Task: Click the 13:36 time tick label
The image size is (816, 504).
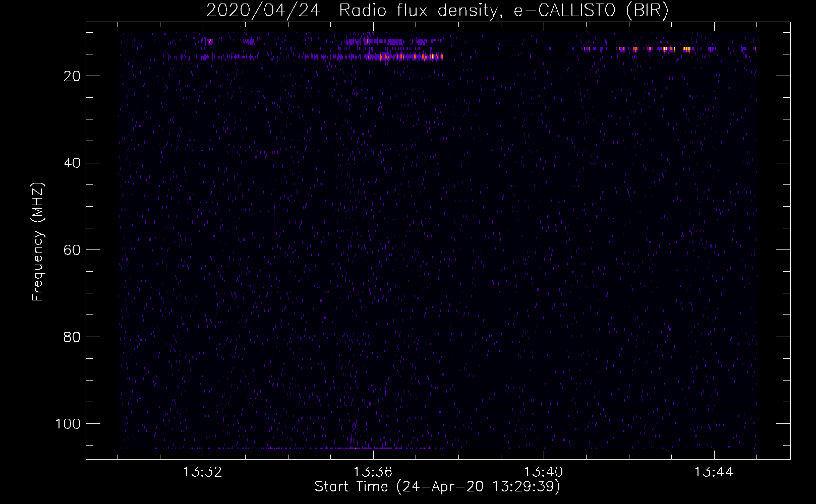Action: 373,472
